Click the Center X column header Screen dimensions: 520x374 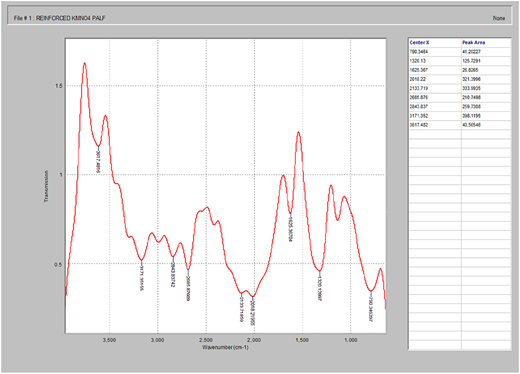[435, 43]
